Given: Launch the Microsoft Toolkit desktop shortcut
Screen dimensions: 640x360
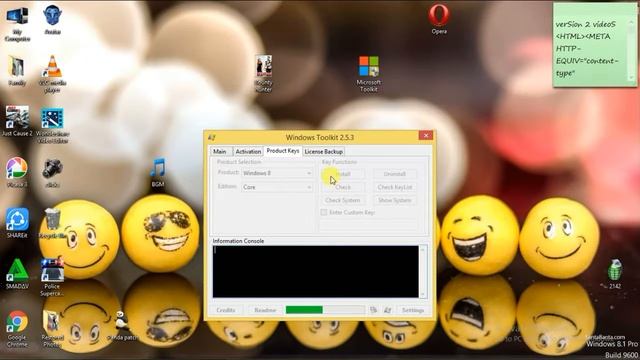Looking at the screenshot, I should click(x=369, y=73).
